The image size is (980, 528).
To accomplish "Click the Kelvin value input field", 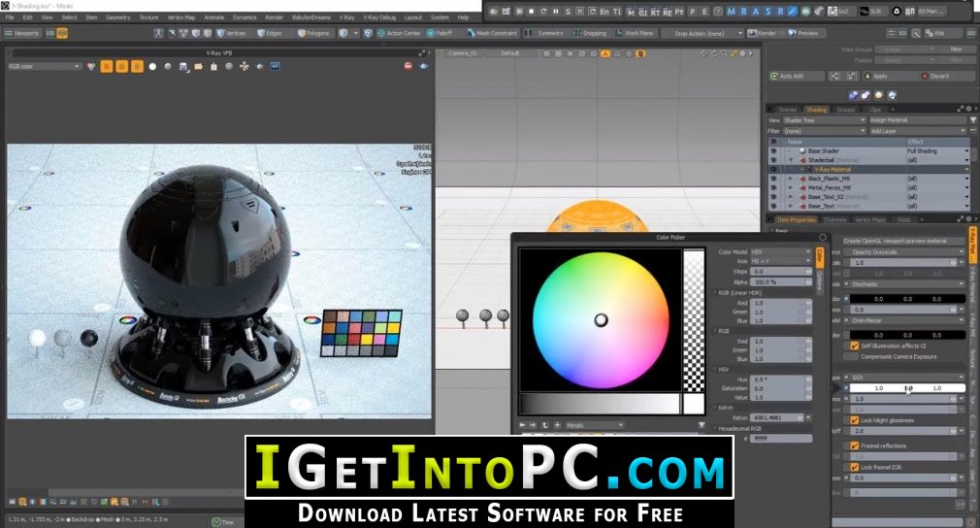I will click(x=777, y=417).
